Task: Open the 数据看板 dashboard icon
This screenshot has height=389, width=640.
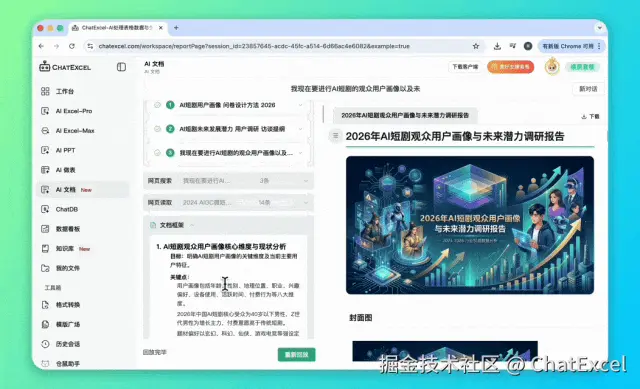Action: [45, 229]
